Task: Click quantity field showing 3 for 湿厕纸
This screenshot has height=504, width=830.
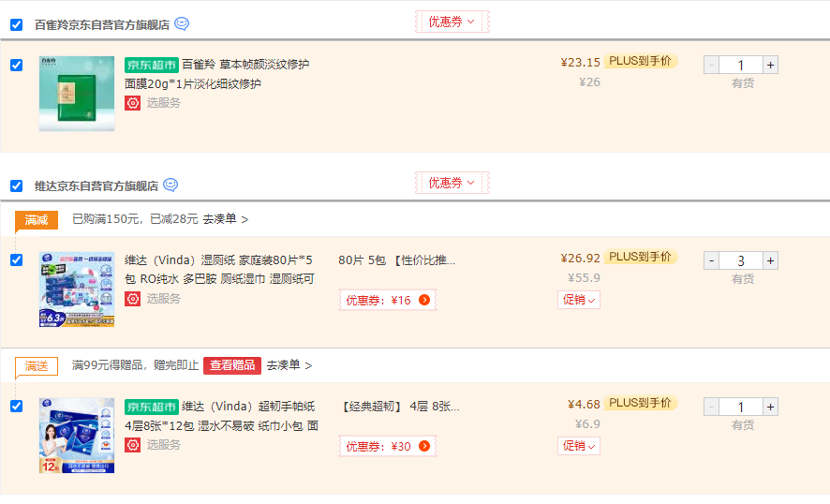Action: click(741, 260)
